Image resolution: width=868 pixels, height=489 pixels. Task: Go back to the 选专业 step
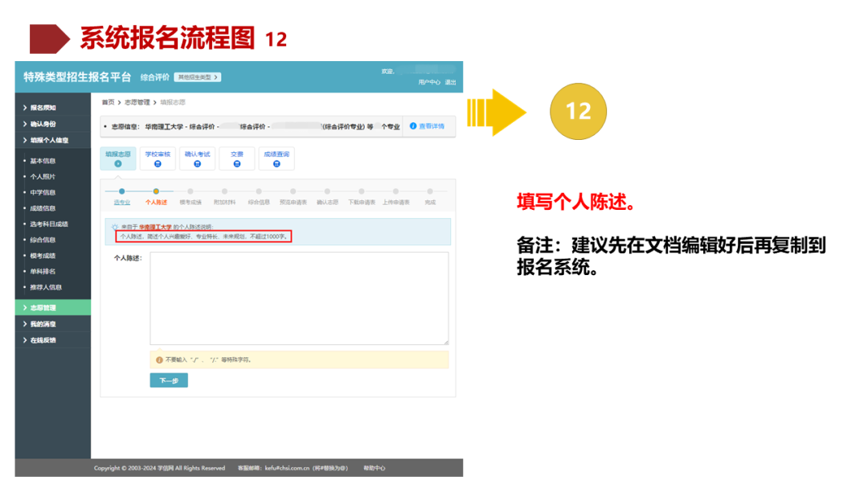(122, 197)
